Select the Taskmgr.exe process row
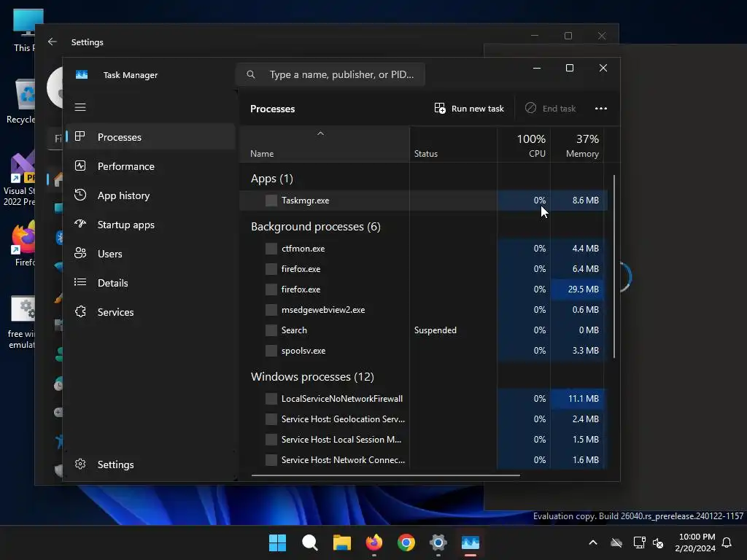 423,201
